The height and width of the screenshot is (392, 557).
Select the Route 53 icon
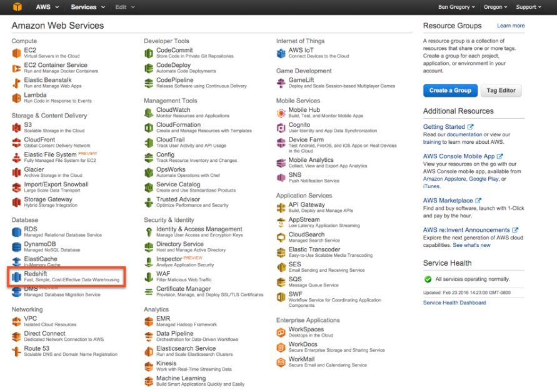pos(17,351)
